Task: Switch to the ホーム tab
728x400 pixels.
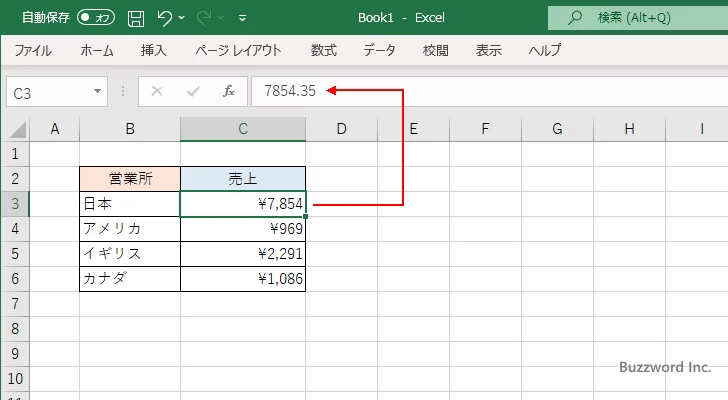Action: click(x=97, y=50)
